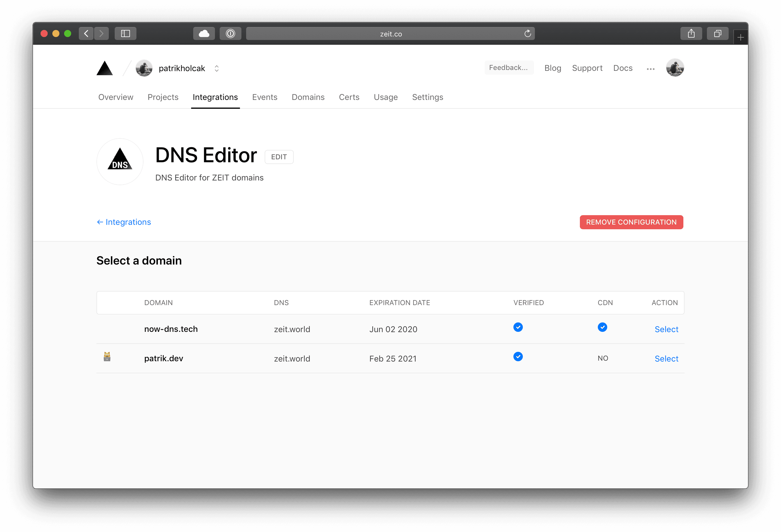Screen dimensions: 781x532
Task: Click the DNS Editor integration logo
Action: (x=120, y=162)
